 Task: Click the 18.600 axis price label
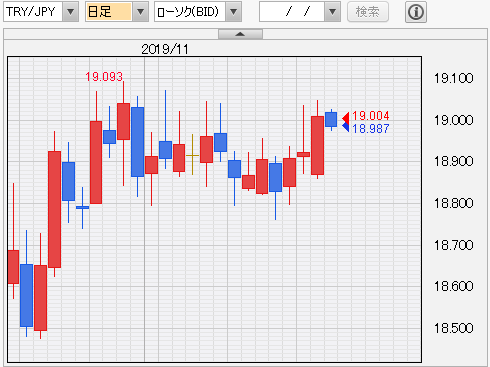tap(453, 286)
